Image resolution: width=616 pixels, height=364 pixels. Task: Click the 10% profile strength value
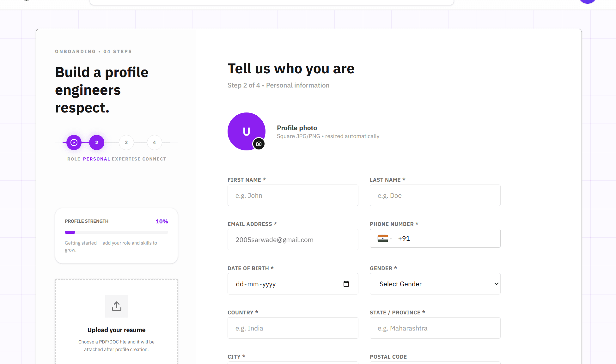(162, 221)
